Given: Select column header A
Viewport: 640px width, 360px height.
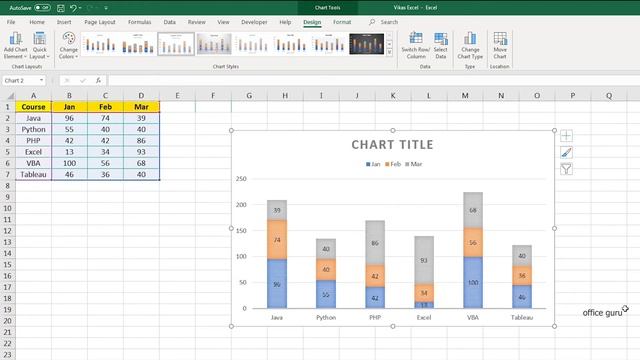Looking at the screenshot, I should point(33,96).
